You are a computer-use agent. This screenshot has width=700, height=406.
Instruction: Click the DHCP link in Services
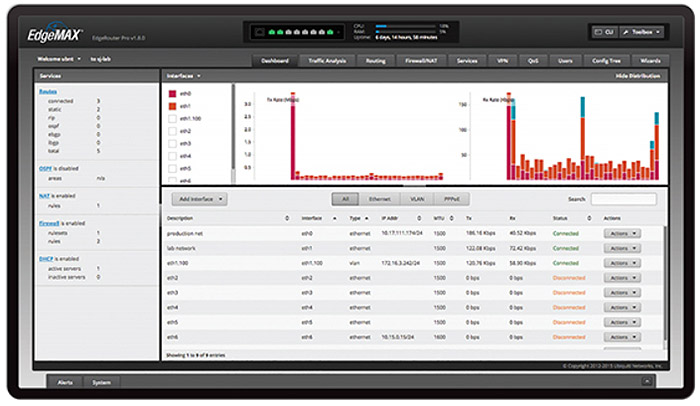(x=46, y=259)
